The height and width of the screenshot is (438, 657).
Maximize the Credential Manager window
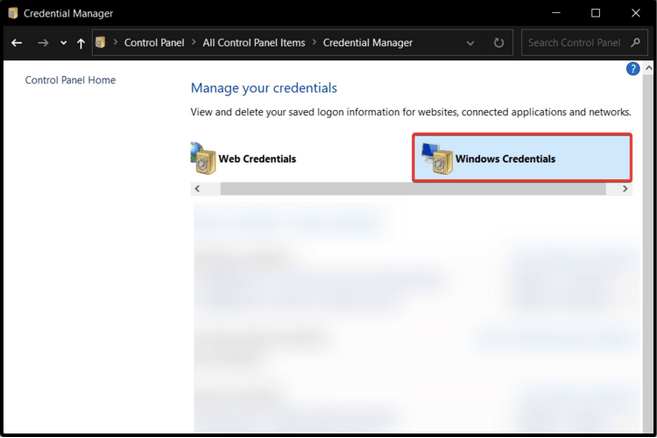pyautogui.click(x=595, y=13)
